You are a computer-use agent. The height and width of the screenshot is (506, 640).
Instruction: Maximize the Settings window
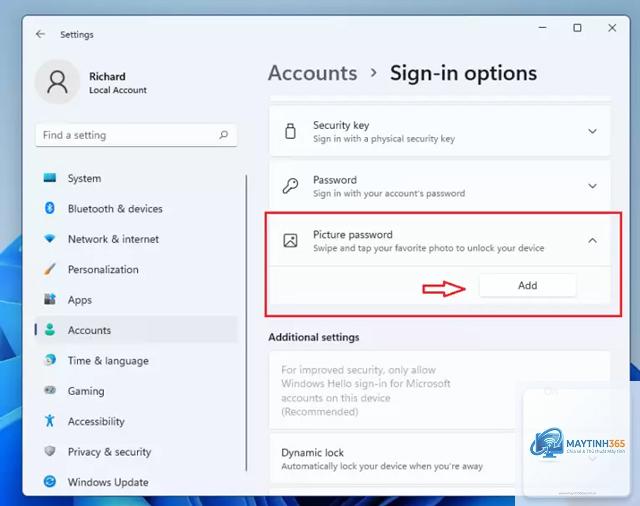[577, 28]
